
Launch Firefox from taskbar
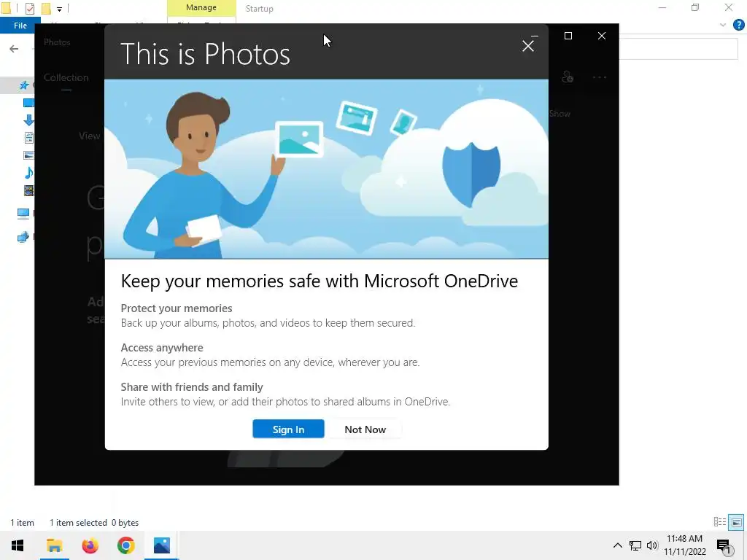(x=90, y=545)
